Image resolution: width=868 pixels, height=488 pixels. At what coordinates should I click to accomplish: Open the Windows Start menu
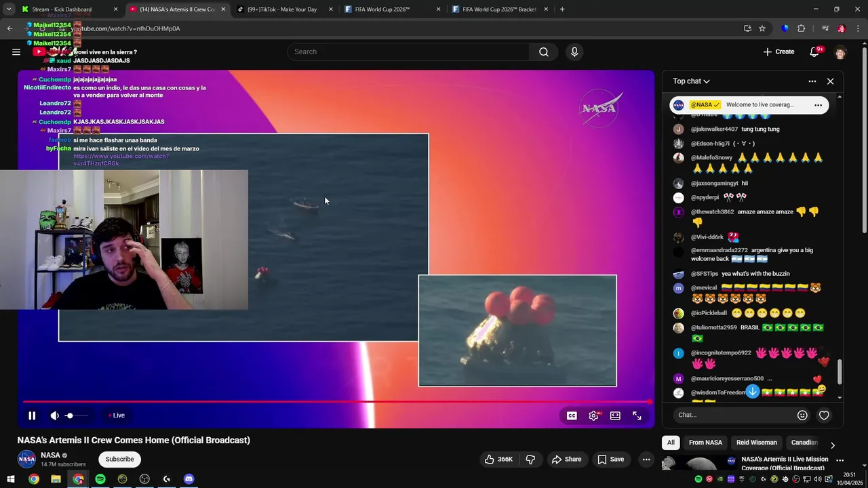coord(11,479)
